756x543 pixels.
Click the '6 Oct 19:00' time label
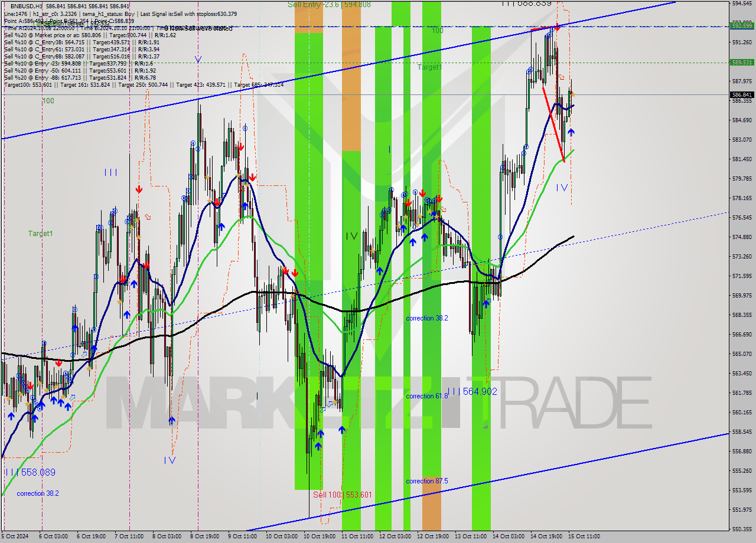click(x=90, y=537)
